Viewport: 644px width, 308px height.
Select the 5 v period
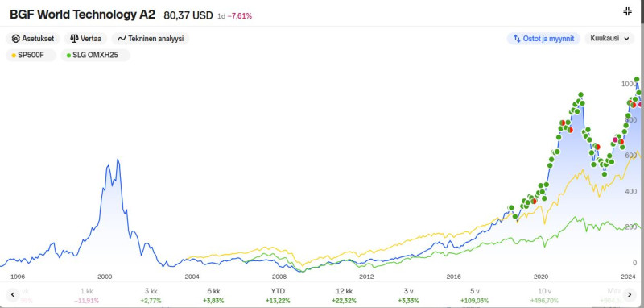point(474,296)
